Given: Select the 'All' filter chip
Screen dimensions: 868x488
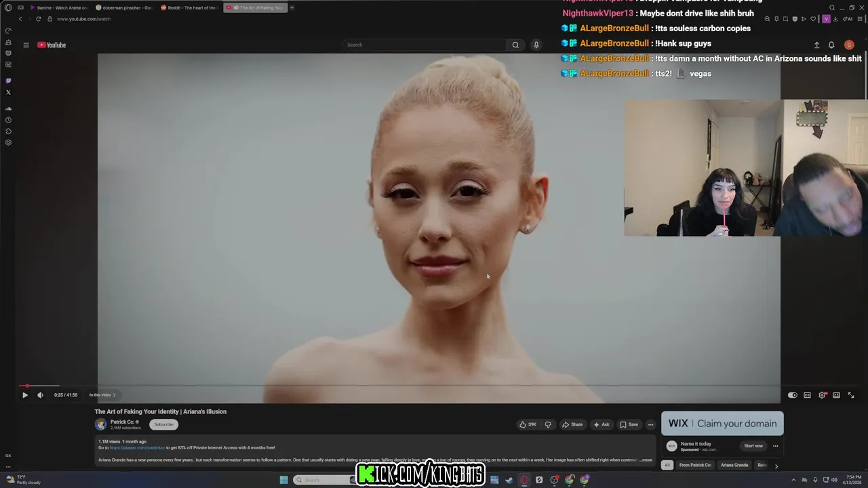Looking at the screenshot, I should 667,465.
